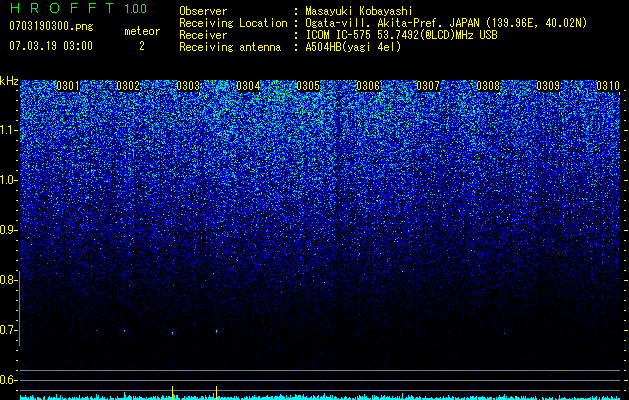This screenshot has height=400, width=629.
Task: Click the meteor count label
Action: [x=142, y=31]
